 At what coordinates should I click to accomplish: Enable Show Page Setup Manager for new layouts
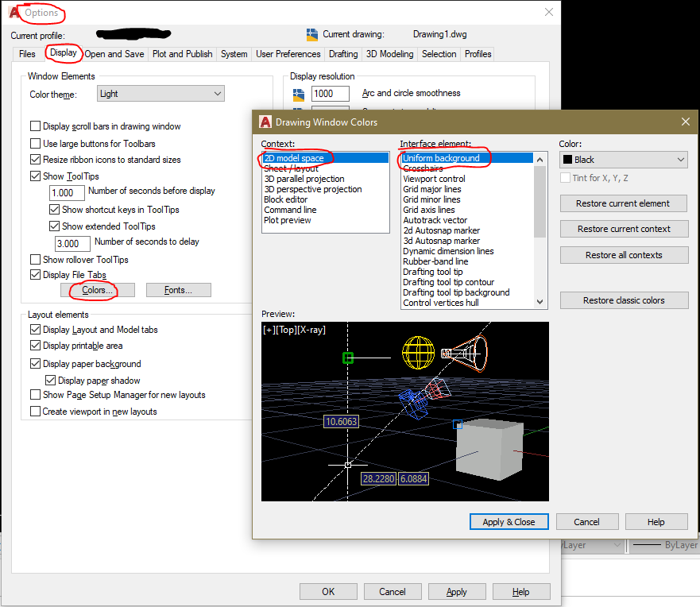35,395
